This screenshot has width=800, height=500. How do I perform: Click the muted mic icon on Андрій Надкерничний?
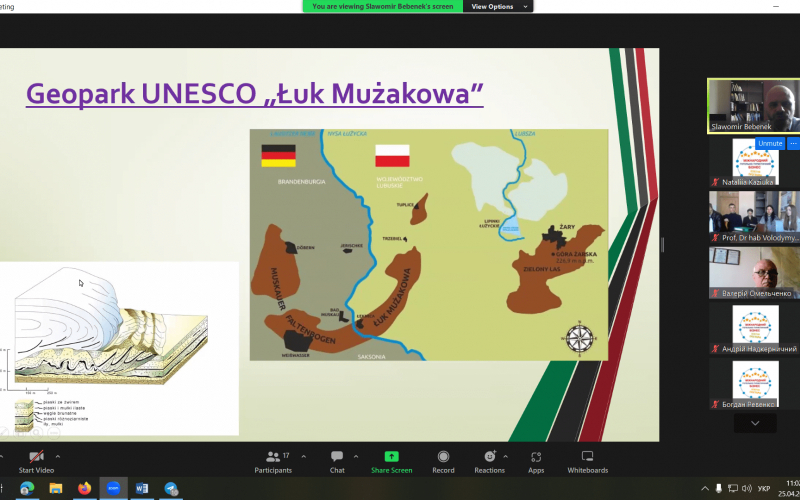coord(715,349)
